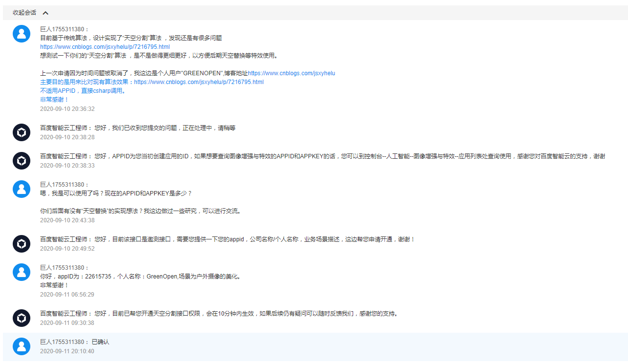The width and height of the screenshot is (628, 364).
Task: Click the blue text 不适用APPID，直接csharp调用。
Action: 83,91
